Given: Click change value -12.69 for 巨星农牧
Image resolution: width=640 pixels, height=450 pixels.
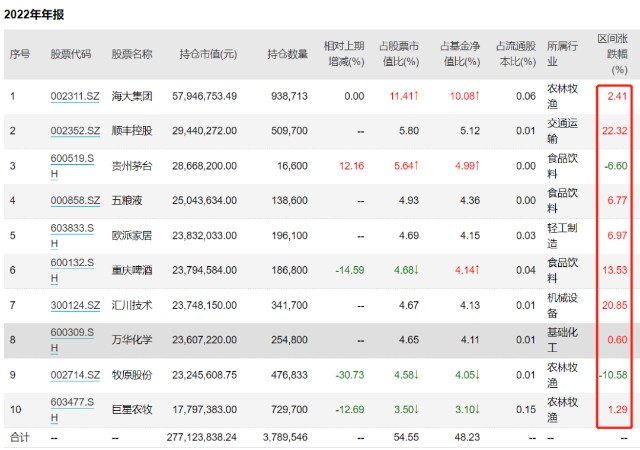Looking at the screenshot, I should tap(350, 410).
